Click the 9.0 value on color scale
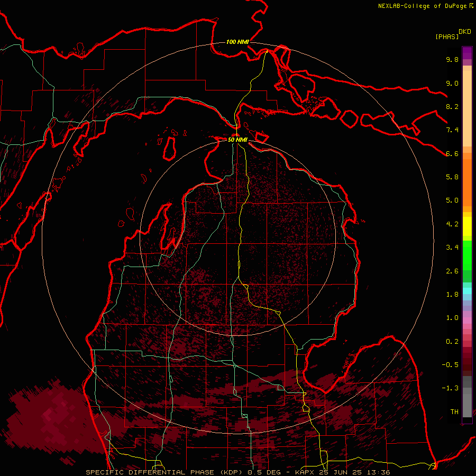This screenshot has width=476, height=476. (452, 83)
